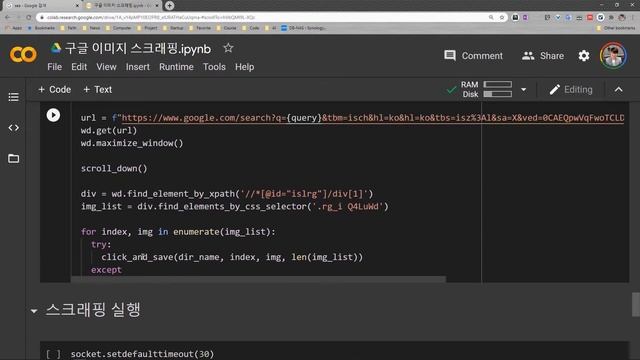Add a new Text cell
This screenshot has height=360, width=640.
pyautogui.click(x=98, y=89)
